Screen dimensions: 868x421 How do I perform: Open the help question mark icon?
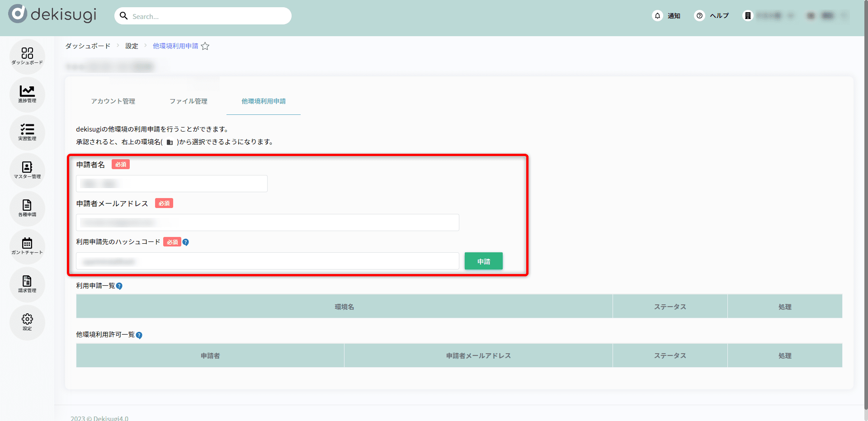click(x=699, y=16)
